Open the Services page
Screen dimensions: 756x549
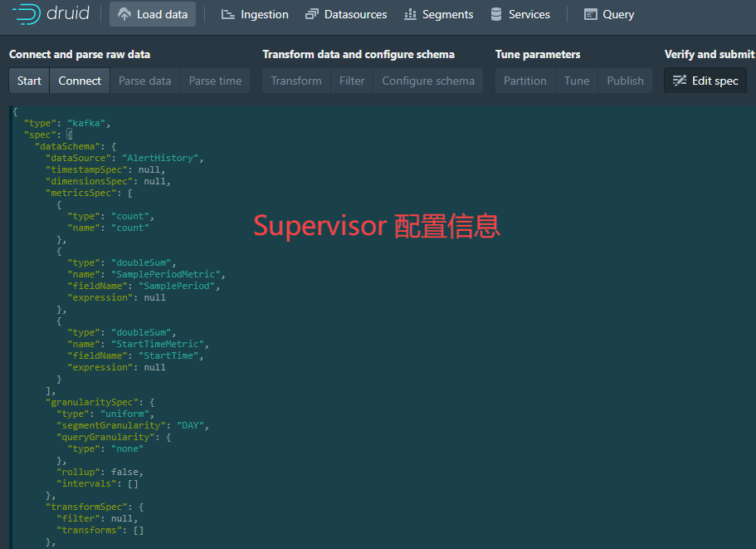(520, 14)
